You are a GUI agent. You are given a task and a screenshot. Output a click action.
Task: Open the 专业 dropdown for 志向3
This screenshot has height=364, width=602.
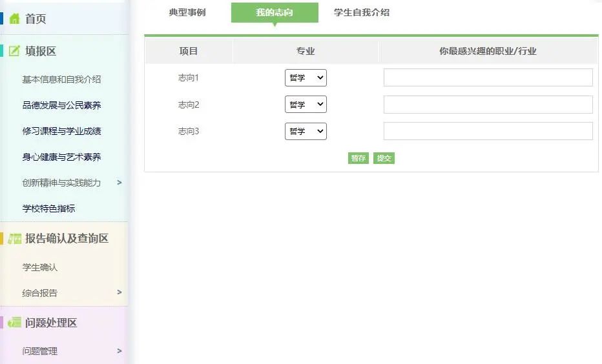tap(306, 131)
